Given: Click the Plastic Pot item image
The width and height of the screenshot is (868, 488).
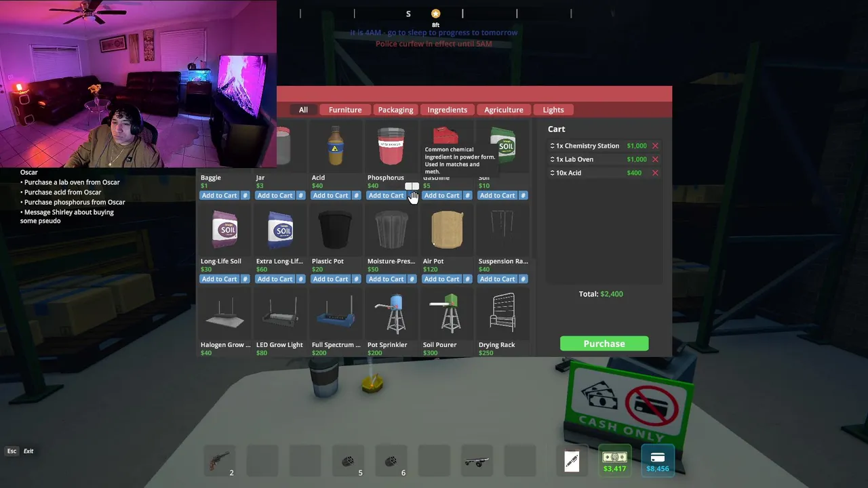Looking at the screenshot, I should click(336, 230).
